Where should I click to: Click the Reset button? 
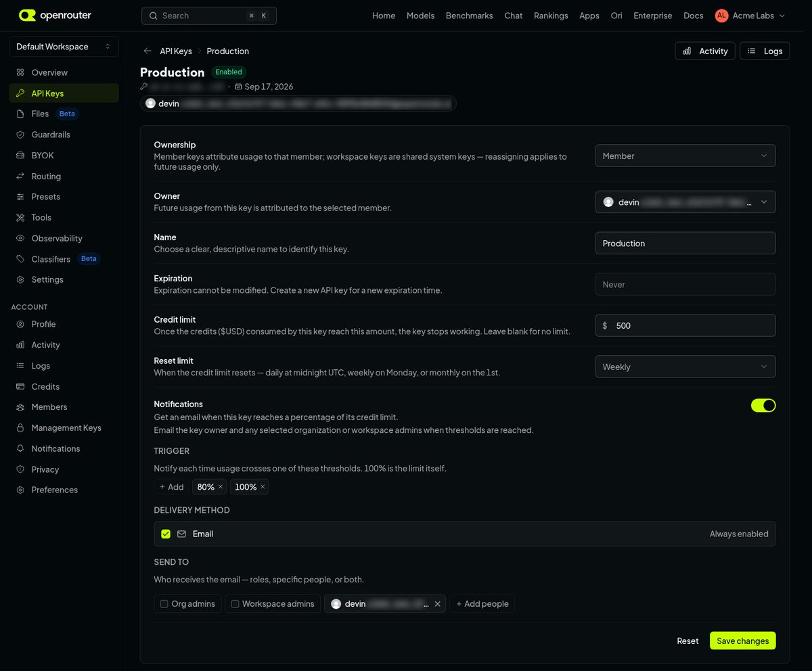click(687, 641)
